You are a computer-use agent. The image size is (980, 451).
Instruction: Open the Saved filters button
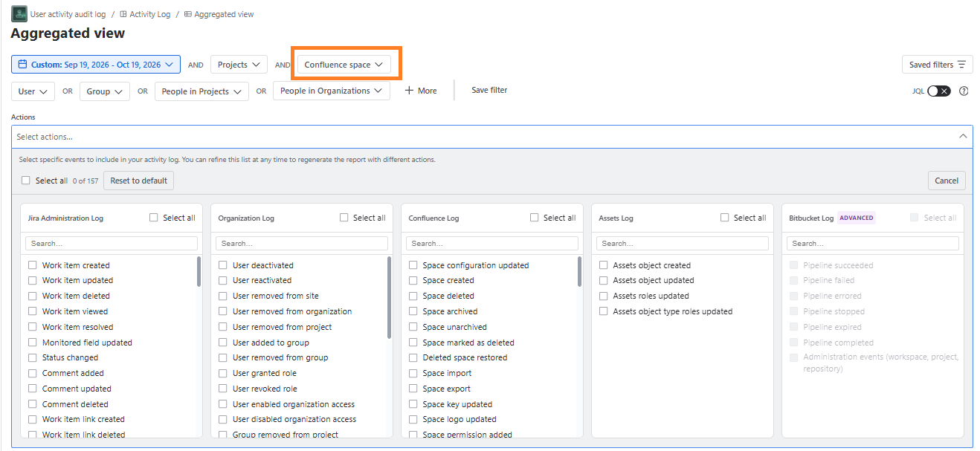(937, 65)
